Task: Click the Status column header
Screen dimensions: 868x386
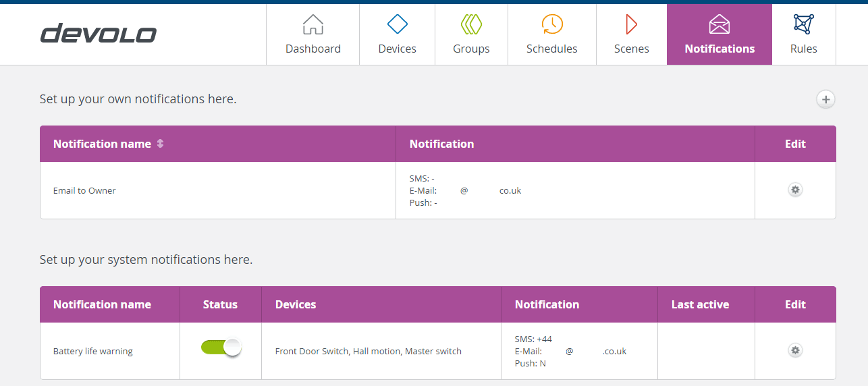Action: tap(220, 304)
